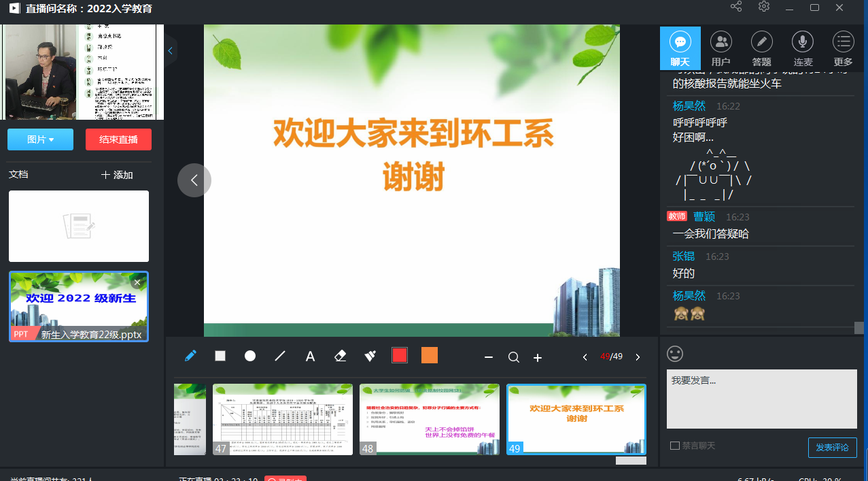This screenshot has width=868, height=481.
Task: Click the 发表评论 post comment button
Action: pyautogui.click(x=832, y=448)
